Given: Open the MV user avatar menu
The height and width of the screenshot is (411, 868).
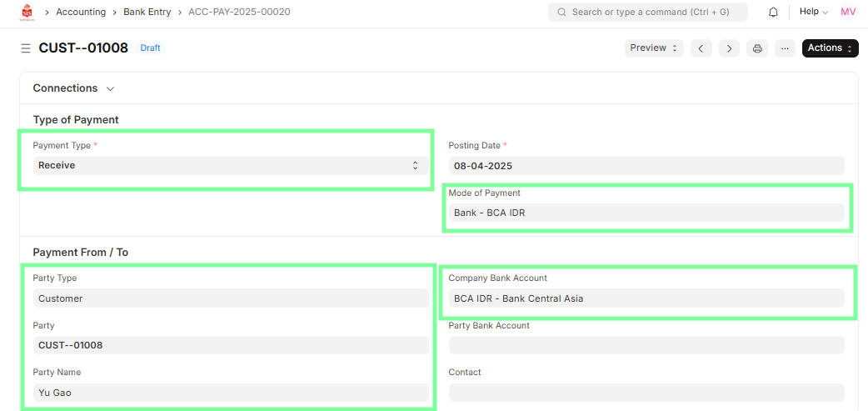Looking at the screenshot, I should click(848, 13).
